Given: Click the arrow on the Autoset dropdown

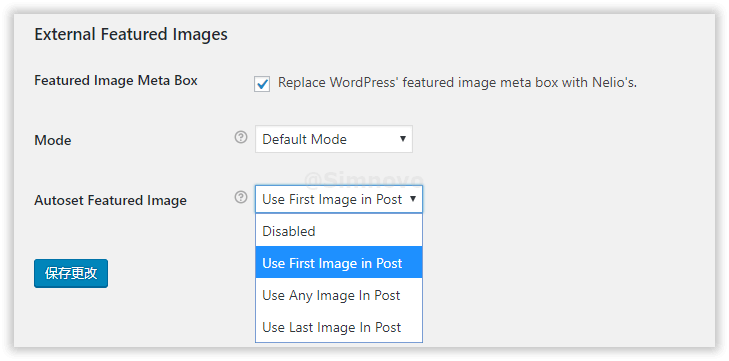Looking at the screenshot, I should pyautogui.click(x=413, y=199).
